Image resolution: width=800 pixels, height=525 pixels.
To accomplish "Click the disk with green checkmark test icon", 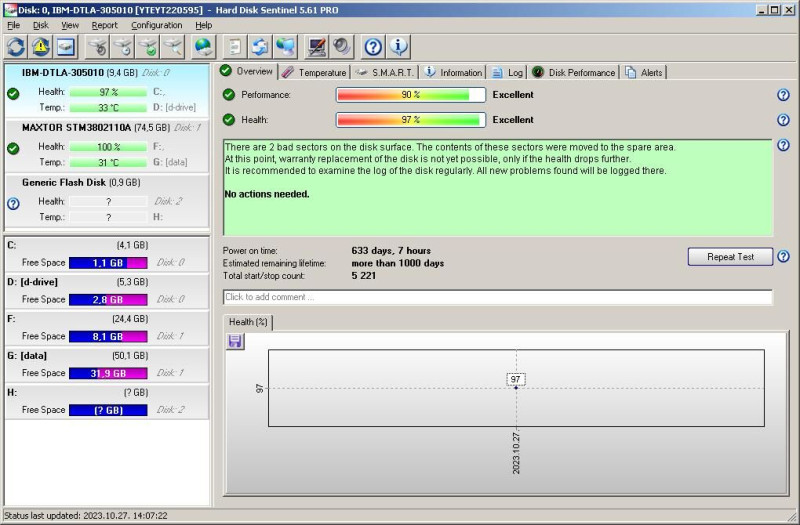I will [x=147, y=47].
